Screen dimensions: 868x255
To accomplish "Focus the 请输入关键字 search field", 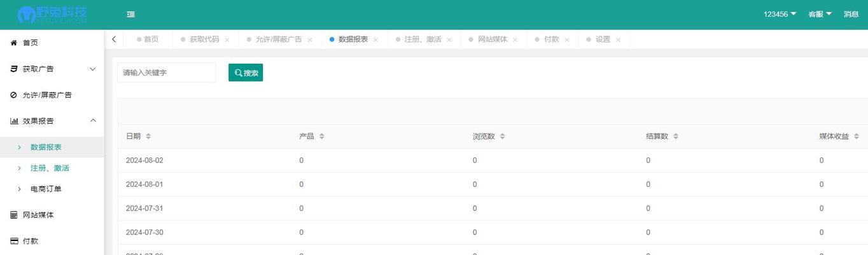I will (x=167, y=73).
